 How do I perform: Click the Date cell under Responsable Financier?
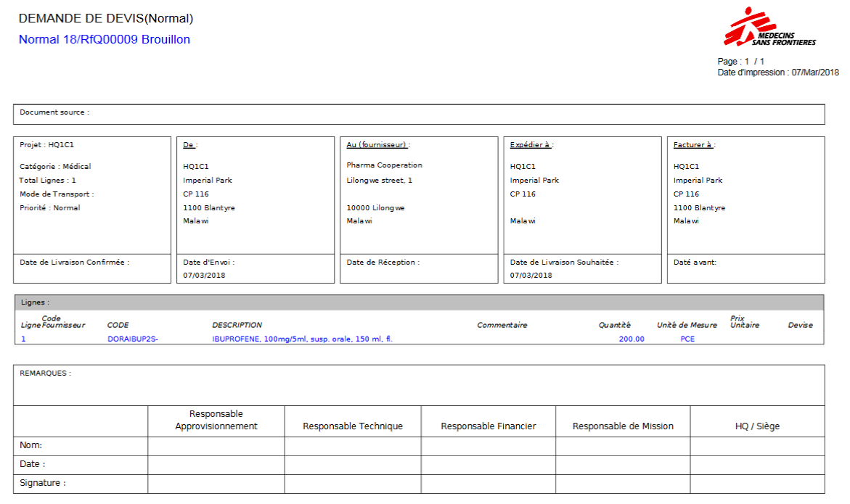pyautogui.click(x=488, y=464)
